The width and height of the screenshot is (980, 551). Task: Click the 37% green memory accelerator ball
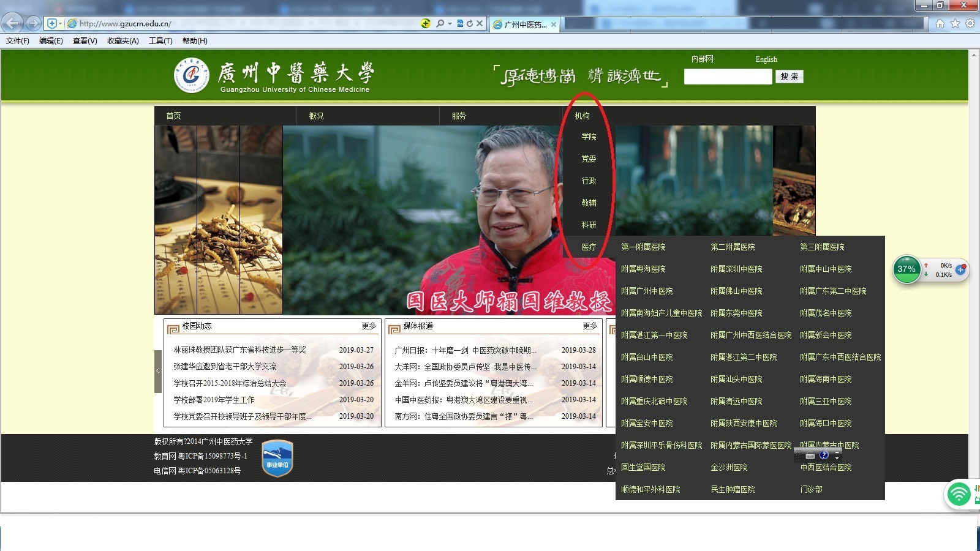tap(907, 269)
